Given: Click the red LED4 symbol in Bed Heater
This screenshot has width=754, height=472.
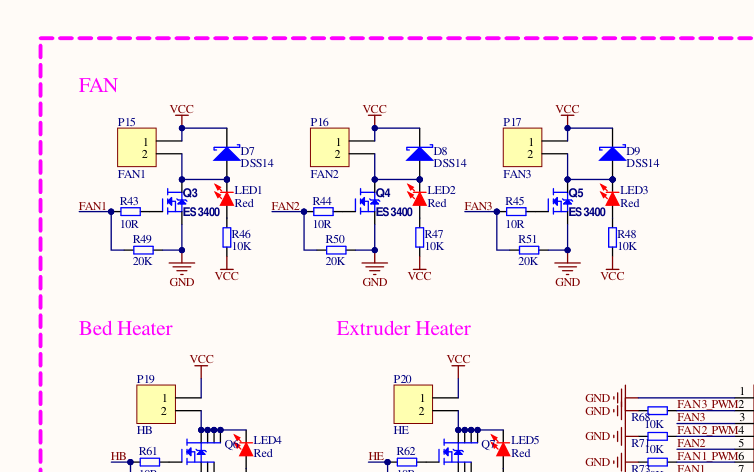Looking at the screenshot, I should click(x=243, y=445).
